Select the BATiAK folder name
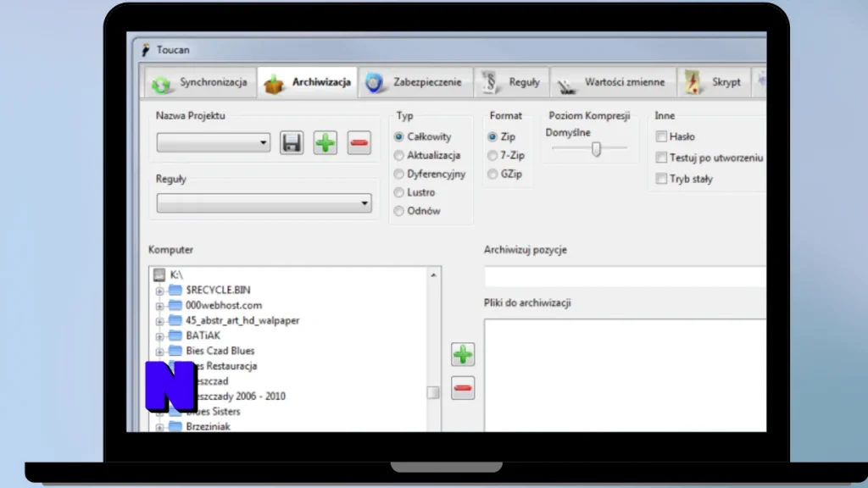Screen dimensions: 868x488 point(203,335)
